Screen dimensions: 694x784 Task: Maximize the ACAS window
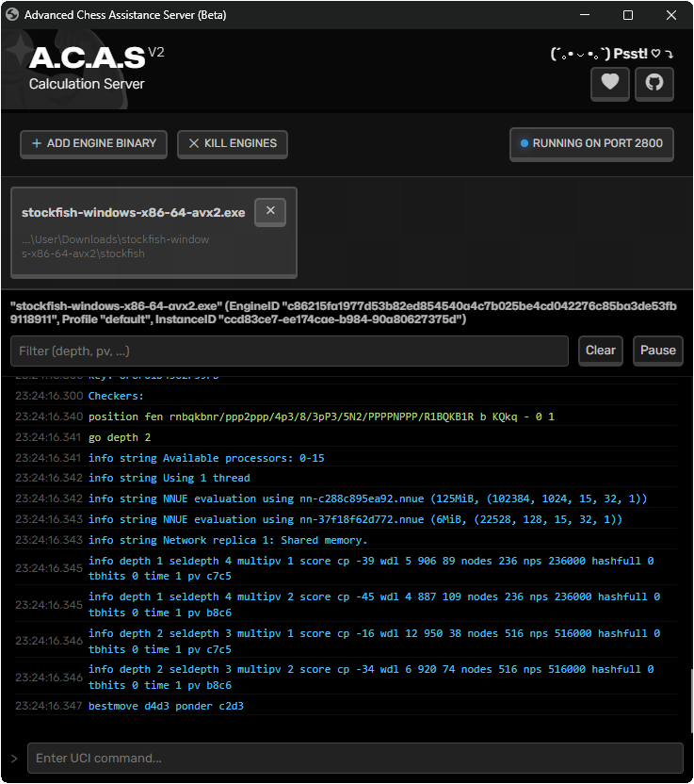click(628, 15)
